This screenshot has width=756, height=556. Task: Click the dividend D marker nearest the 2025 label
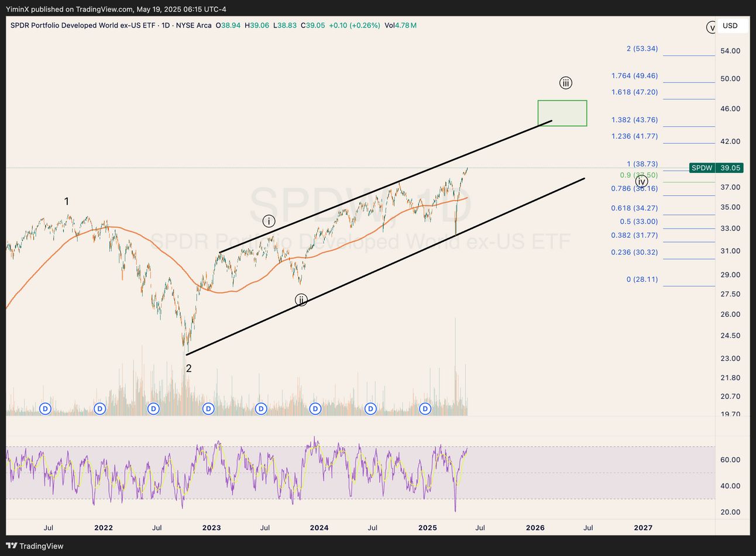(x=425, y=409)
